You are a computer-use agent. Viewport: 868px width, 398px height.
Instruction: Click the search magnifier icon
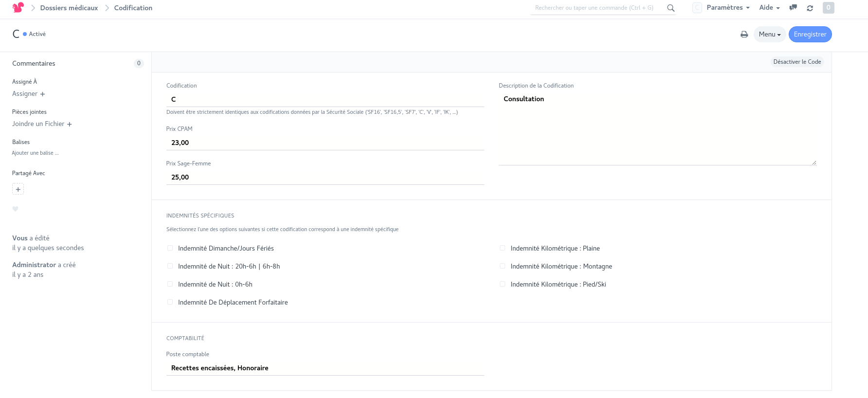click(x=670, y=8)
